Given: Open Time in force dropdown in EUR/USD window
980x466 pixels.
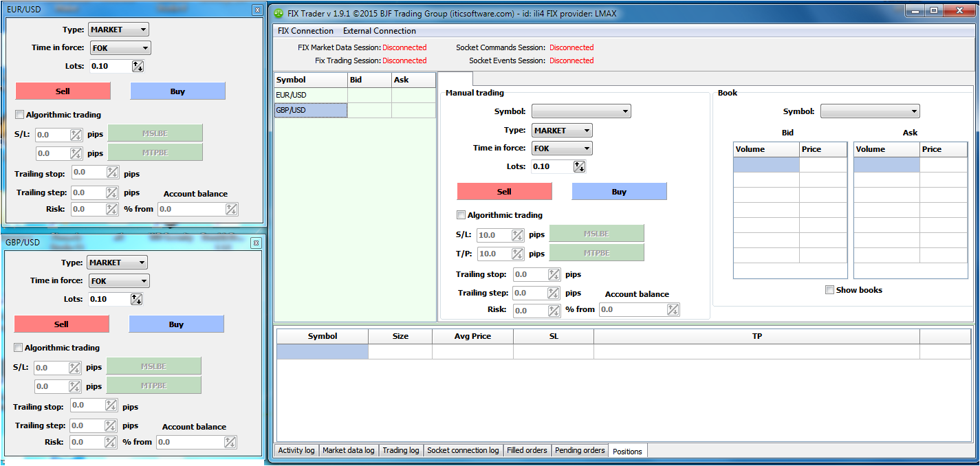Looking at the screenshot, I should (120, 48).
